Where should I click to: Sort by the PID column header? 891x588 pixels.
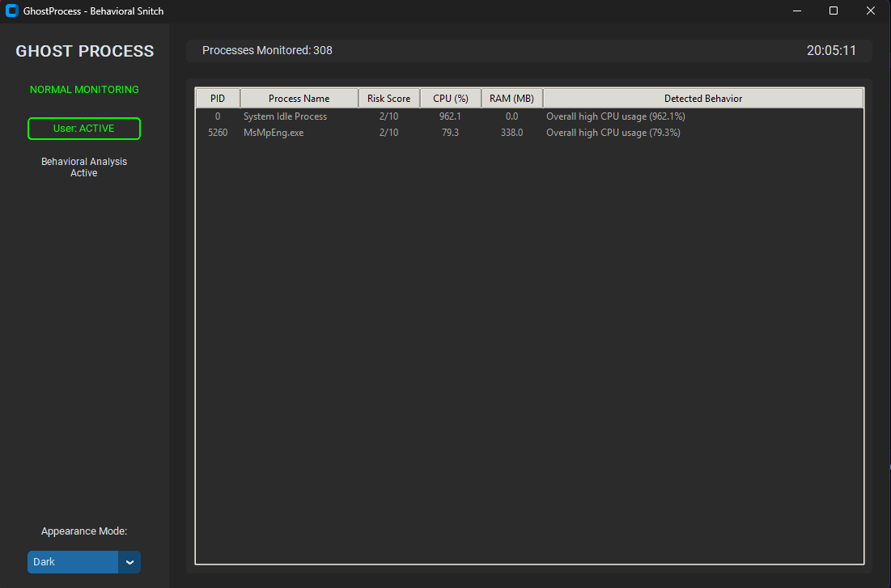click(218, 98)
